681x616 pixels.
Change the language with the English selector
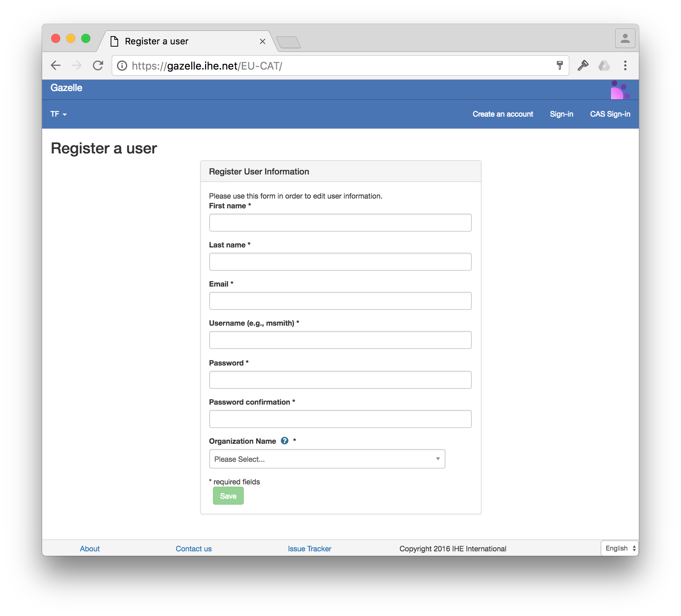click(x=619, y=548)
